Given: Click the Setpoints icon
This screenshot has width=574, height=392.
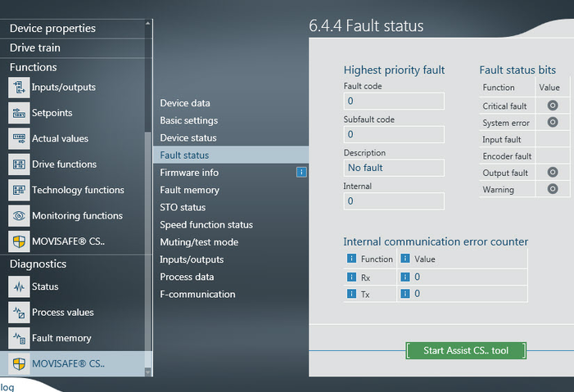Looking at the screenshot, I should [18, 113].
